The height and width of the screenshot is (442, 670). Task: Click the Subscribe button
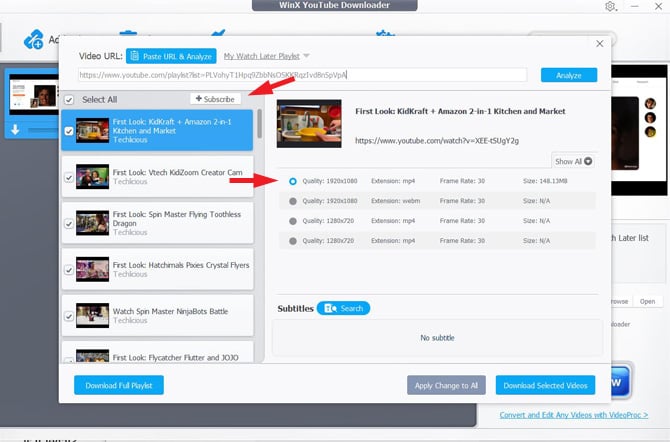tap(215, 99)
